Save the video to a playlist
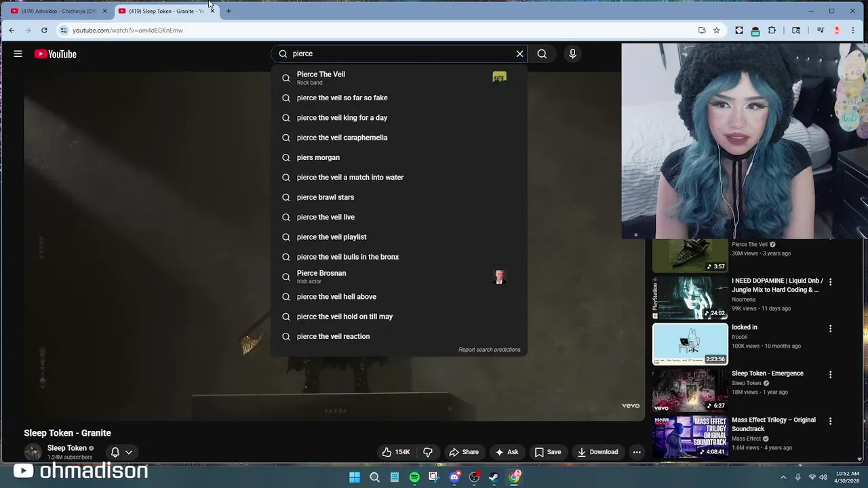The height and width of the screenshot is (488, 868). point(548,452)
